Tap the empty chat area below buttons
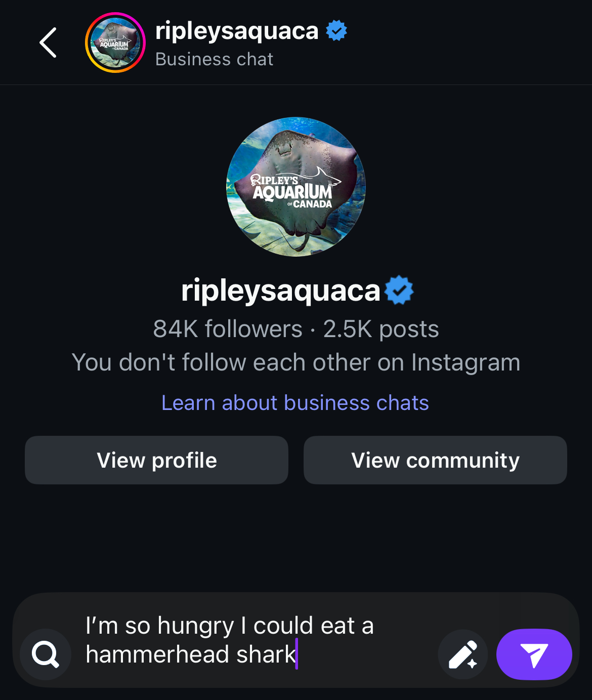The image size is (592, 700). pos(295,537)
